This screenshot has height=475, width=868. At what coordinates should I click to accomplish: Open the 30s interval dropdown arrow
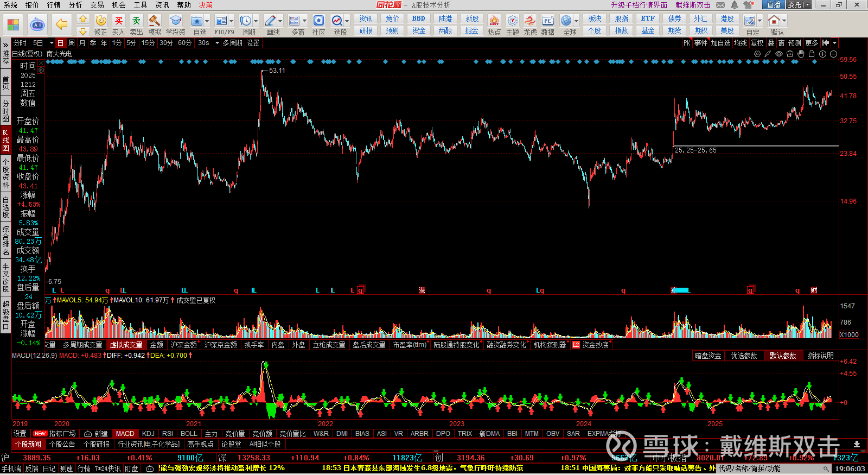217,43
